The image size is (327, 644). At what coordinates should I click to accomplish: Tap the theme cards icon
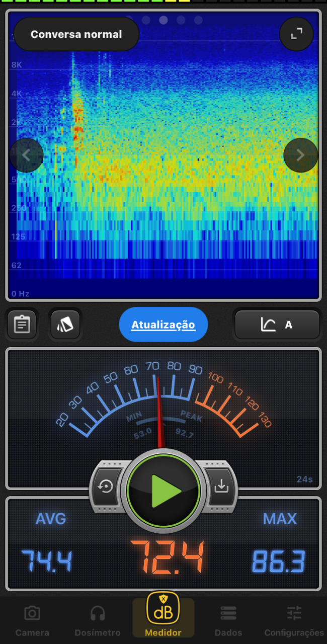click(65, 325)
